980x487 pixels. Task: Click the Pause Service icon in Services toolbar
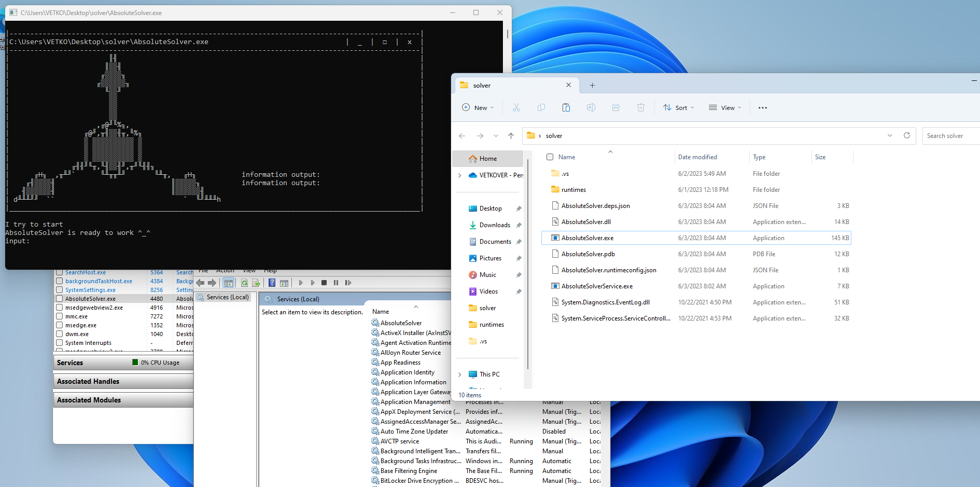click(336, 283)
